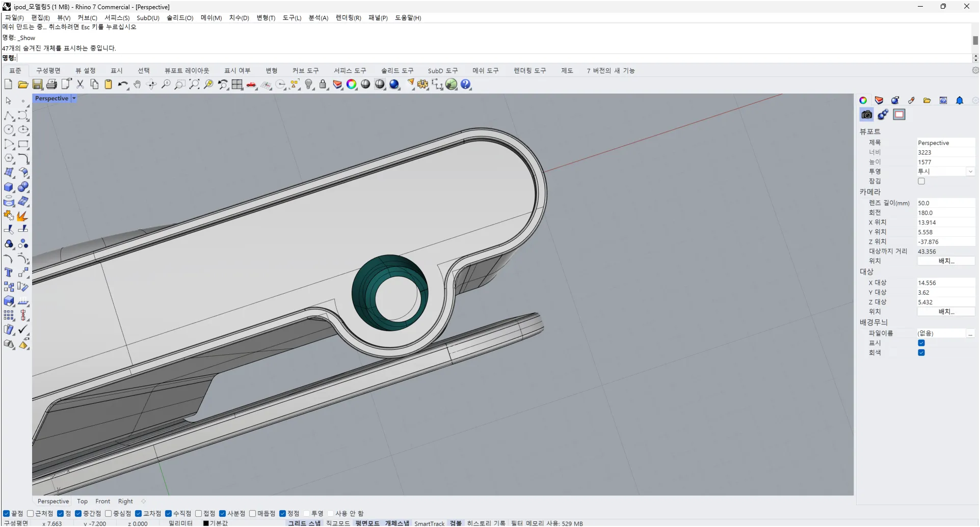Open the Perspective viewport title dropdown arrow

tap(74, 98)
